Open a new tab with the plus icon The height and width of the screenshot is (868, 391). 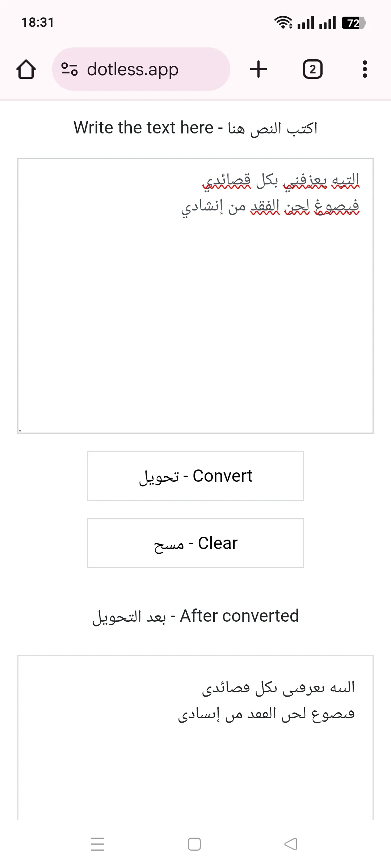[258, 69]
